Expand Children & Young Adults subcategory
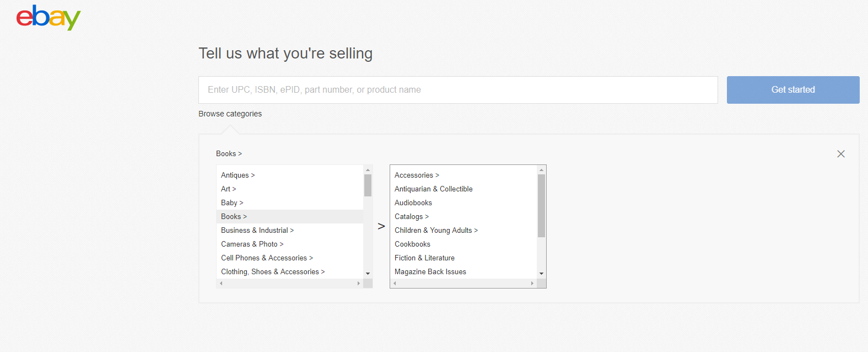The height and width of the screenshot is (352, 868). point(436,231)
